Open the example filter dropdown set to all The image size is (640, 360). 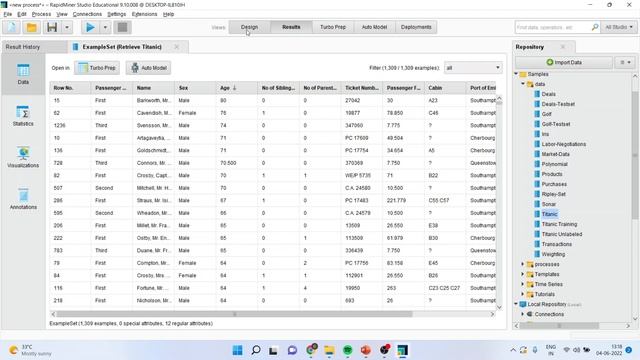(x=473, y=68)
